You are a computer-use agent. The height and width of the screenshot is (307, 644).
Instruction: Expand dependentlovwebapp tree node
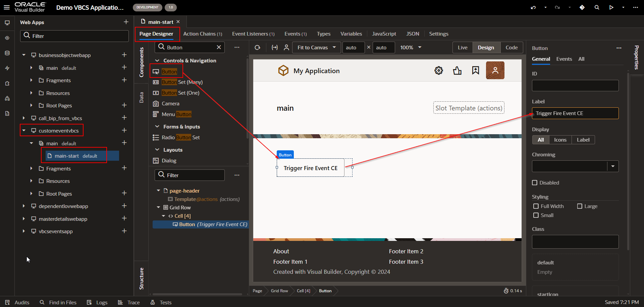click(24, 206)
